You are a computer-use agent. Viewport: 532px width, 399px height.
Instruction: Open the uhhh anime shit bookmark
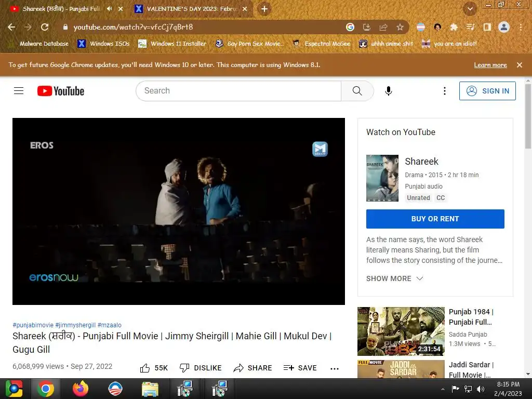pyautogui.click(x=386, y=44)
